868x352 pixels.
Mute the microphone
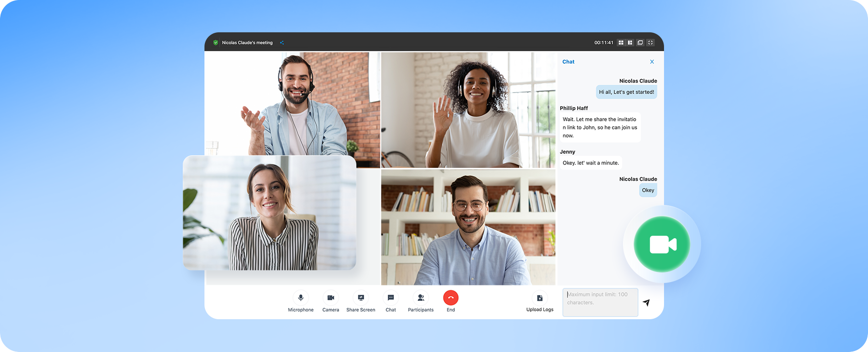300,298
